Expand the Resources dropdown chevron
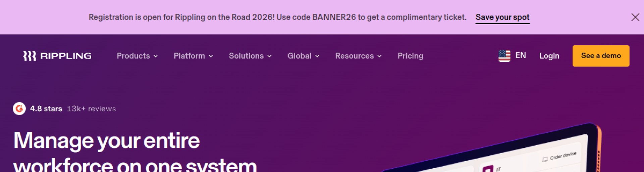 click(379, 56)
